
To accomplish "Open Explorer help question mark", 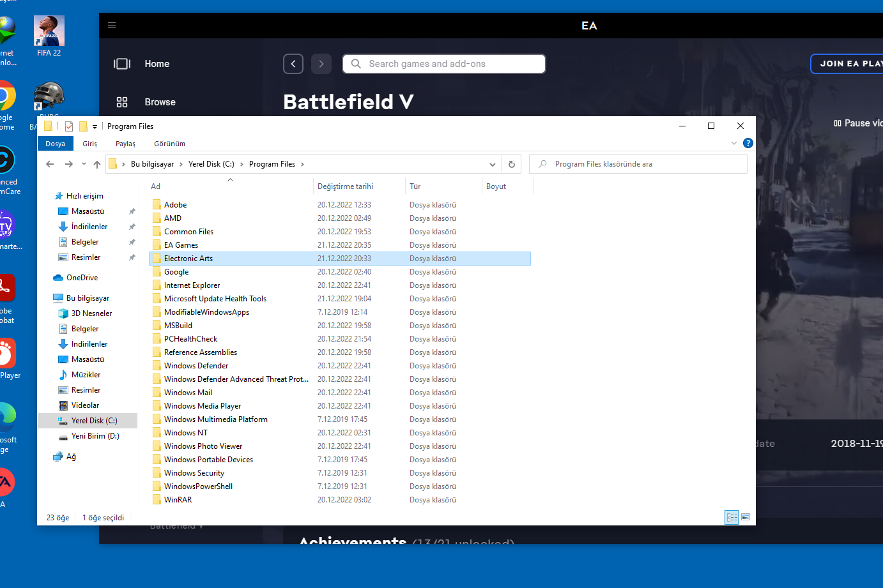I will (748, 143).
